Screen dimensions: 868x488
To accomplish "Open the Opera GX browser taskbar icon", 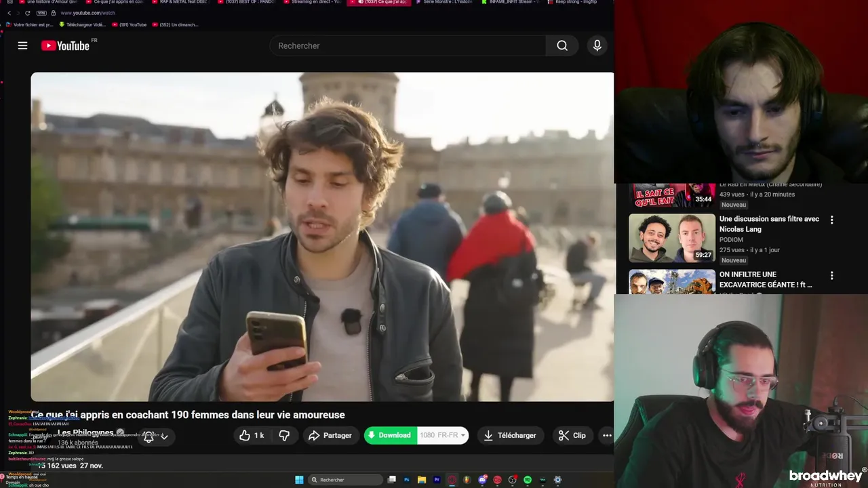I will coord(452,480).
